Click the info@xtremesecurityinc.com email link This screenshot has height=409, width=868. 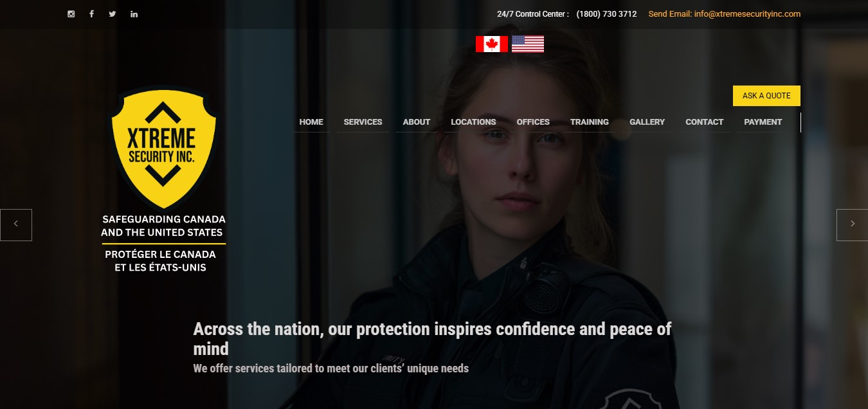pyautogui.click(x=747, y=14)
